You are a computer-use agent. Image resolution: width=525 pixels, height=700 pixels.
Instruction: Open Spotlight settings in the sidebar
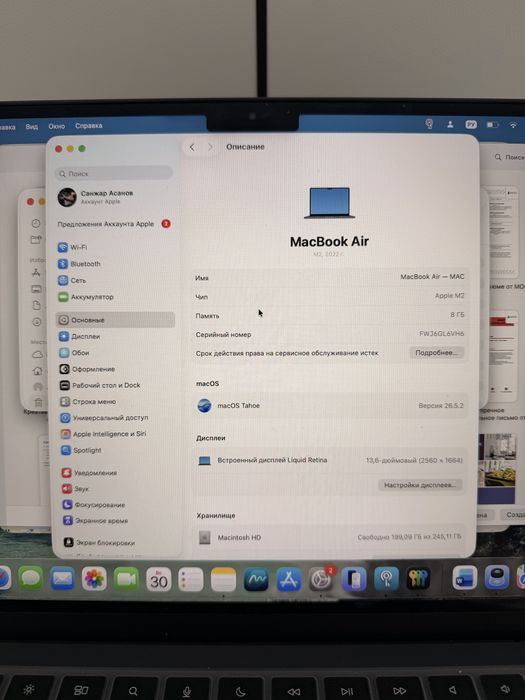pyautogui.click(x=81, y=450)
